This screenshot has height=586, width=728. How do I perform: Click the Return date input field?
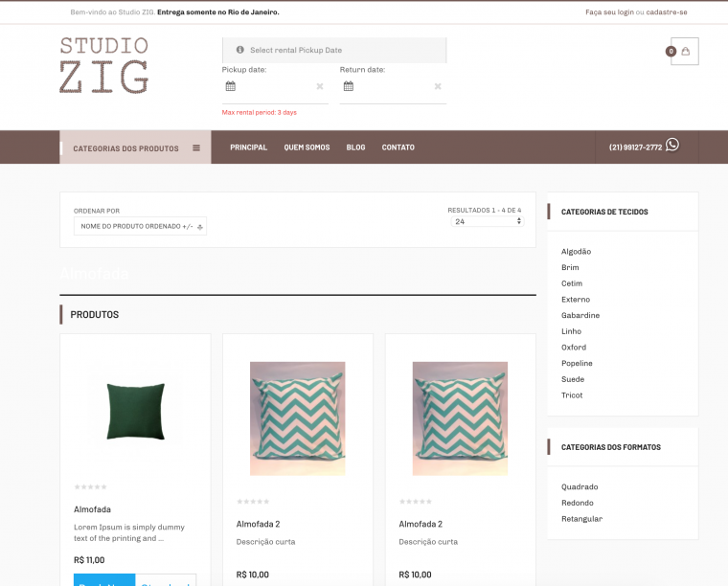[393, 87]
